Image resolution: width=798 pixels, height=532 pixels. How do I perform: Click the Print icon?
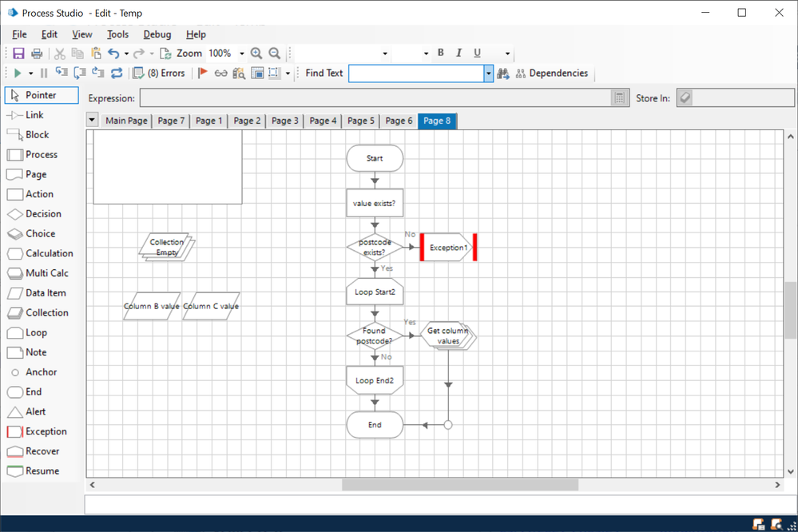point(37,54)
